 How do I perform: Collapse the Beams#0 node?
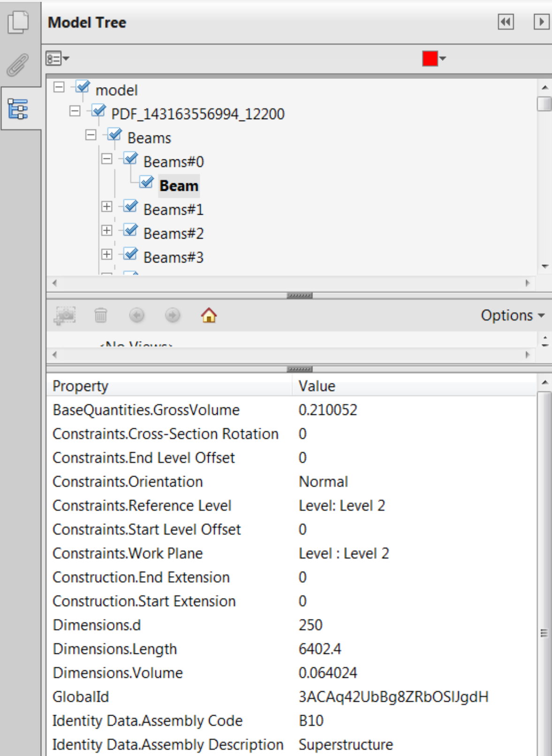tap(107, 159)
